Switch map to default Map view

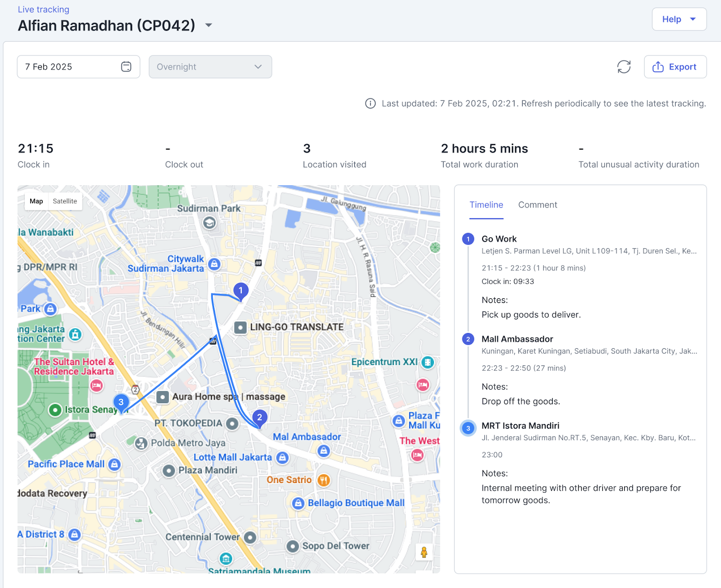coord(37,201)
